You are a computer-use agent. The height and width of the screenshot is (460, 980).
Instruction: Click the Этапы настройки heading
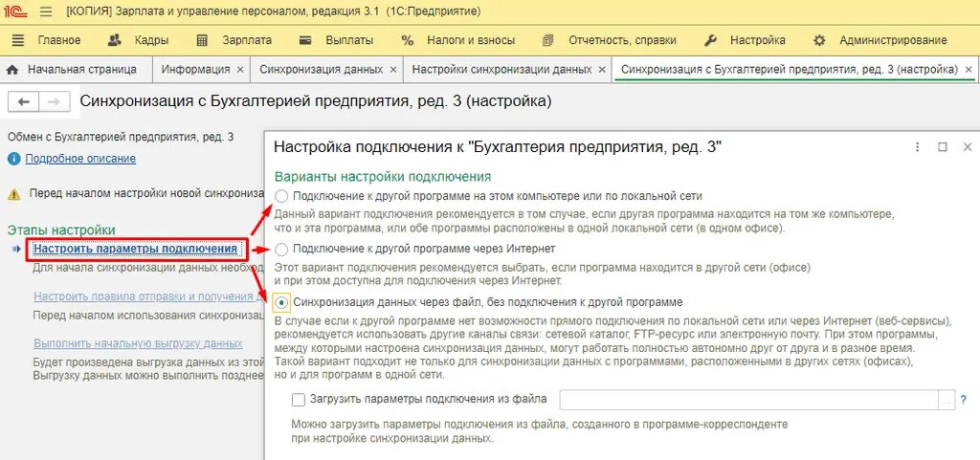[61, 230]
